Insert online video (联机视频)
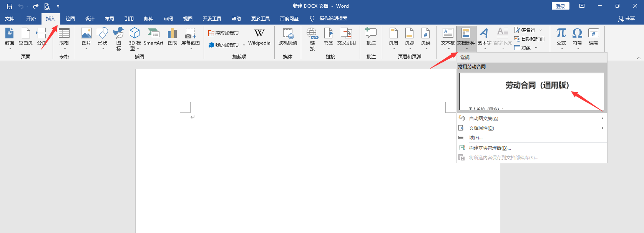Viewport: 644px width, 233px height. click(x=288, y=37)
